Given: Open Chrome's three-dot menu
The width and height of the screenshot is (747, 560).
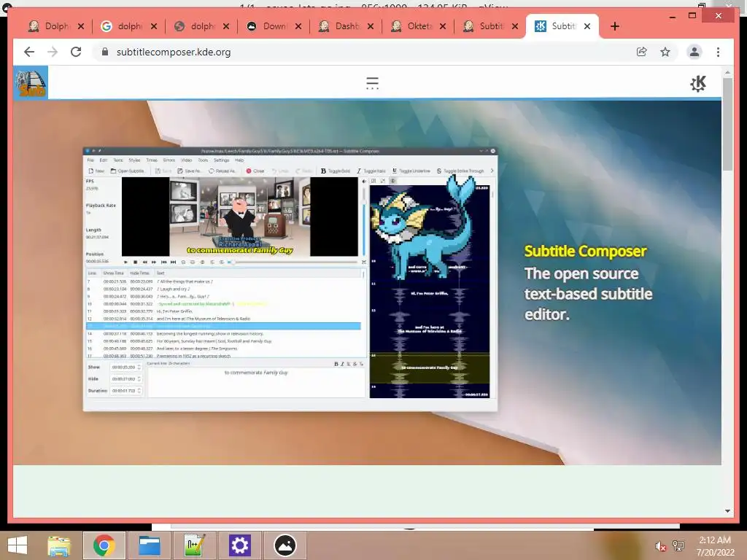Looking at the screenshot, I should point(718,52).
